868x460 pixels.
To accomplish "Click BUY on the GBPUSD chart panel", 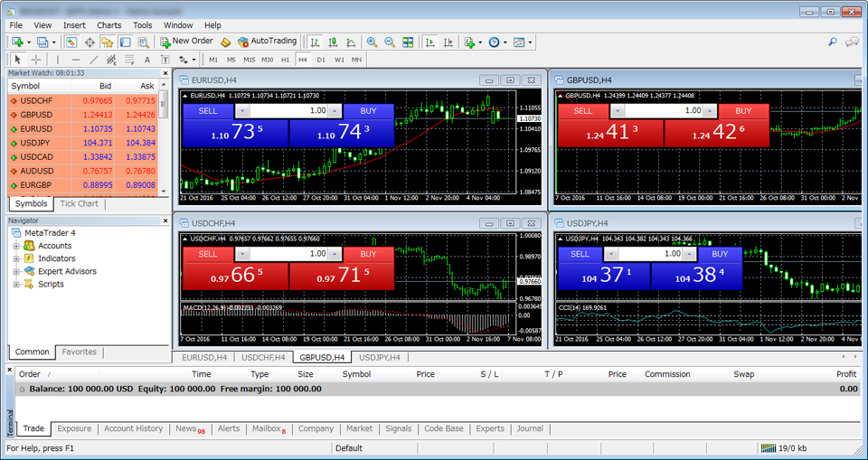I will 743,111.
